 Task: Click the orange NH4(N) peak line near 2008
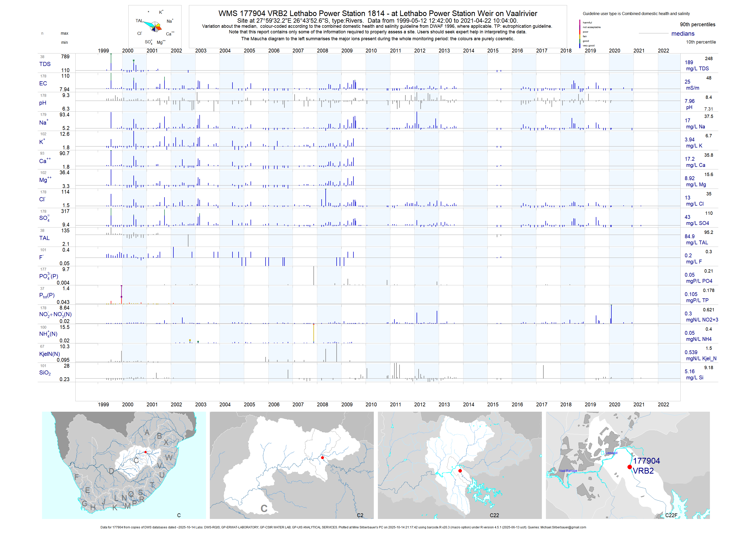(x=313, y=333)
